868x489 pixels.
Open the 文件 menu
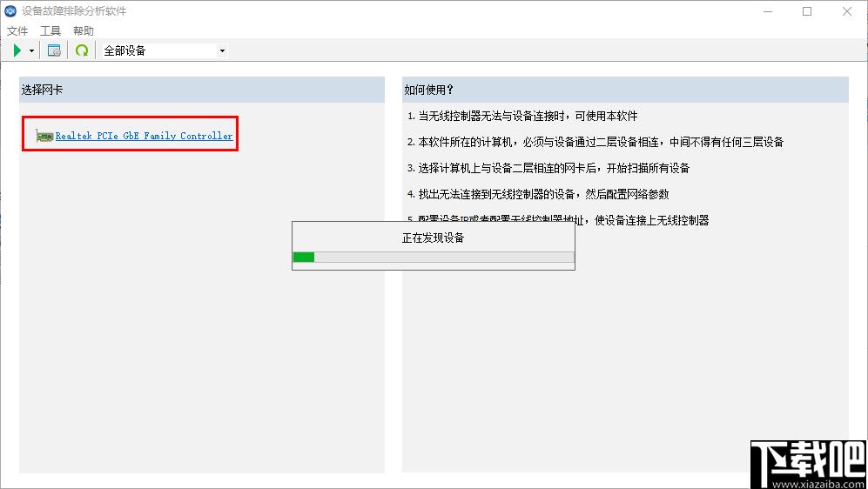(x=17, y=30)
